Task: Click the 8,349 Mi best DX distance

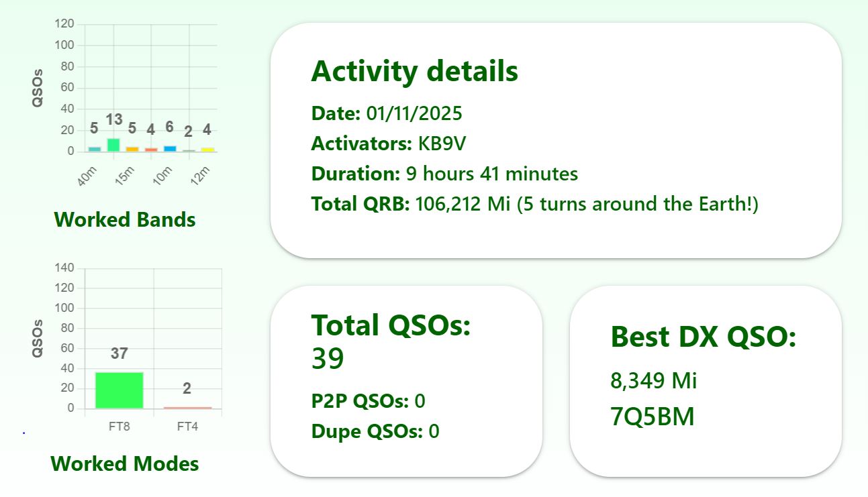Action: (x=653, y=380)
